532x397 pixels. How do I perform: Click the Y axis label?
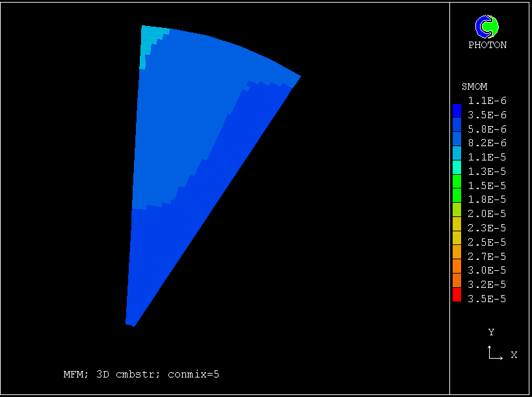tap(491, 333)
